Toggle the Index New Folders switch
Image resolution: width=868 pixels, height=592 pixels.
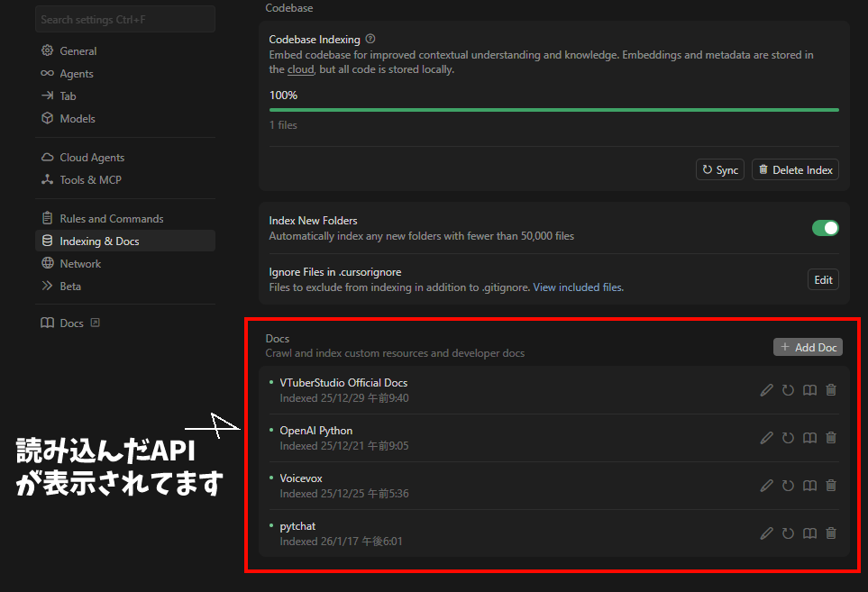825,228
